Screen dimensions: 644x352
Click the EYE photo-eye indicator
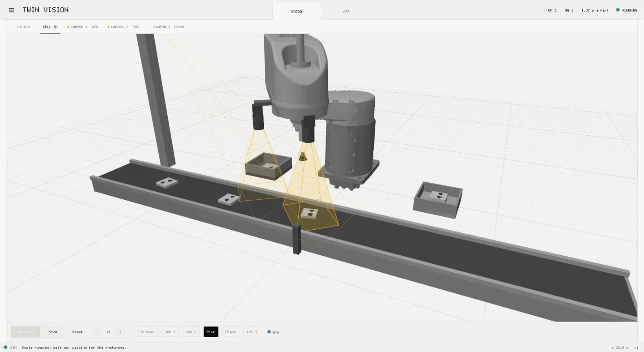(273, 332)
